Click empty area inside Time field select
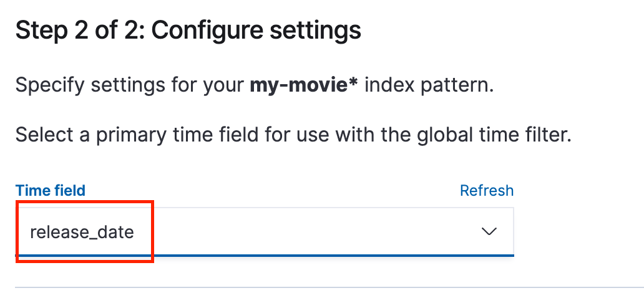The image size is (644, 293). click(312, 232)
